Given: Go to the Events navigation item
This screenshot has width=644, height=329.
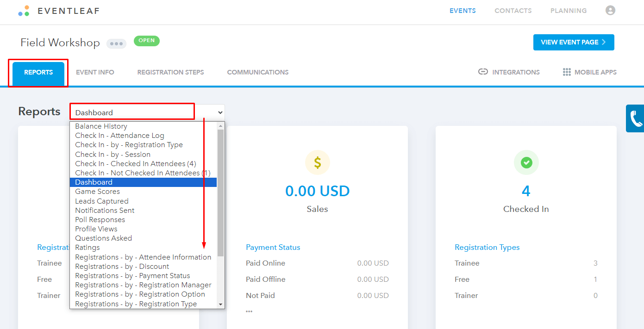Looking at the screenshot, I should (x=463, y=11).
